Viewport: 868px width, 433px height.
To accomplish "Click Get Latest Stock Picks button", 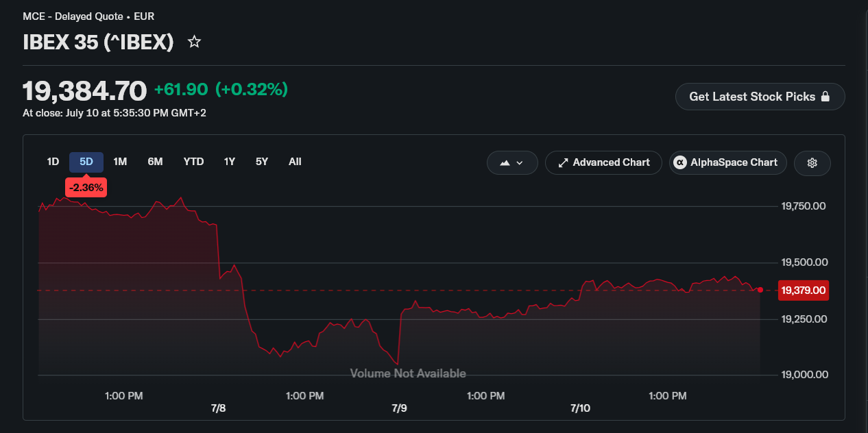I will pyautogui.click(x=760, y=97).
